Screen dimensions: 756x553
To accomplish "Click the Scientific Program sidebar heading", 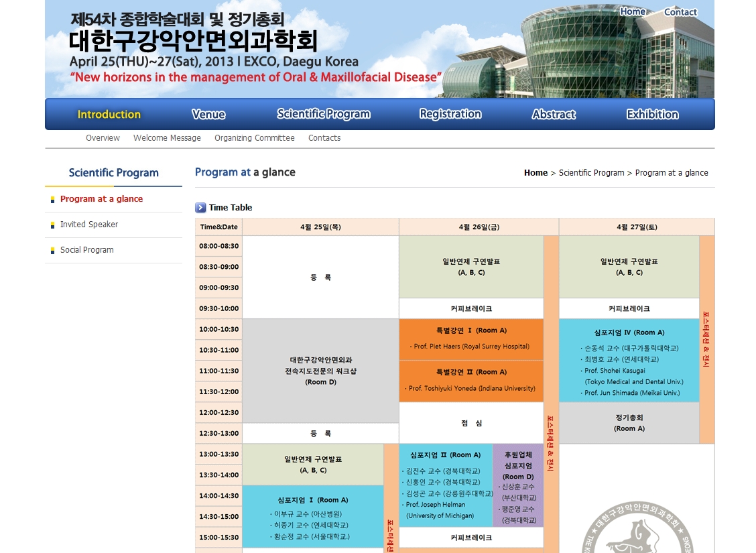I will [114, 172].
